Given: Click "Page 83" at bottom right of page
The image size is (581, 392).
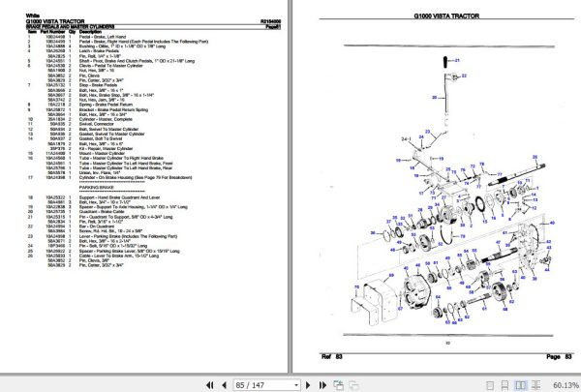Looking at the screenshot, I should pos(559,356).
